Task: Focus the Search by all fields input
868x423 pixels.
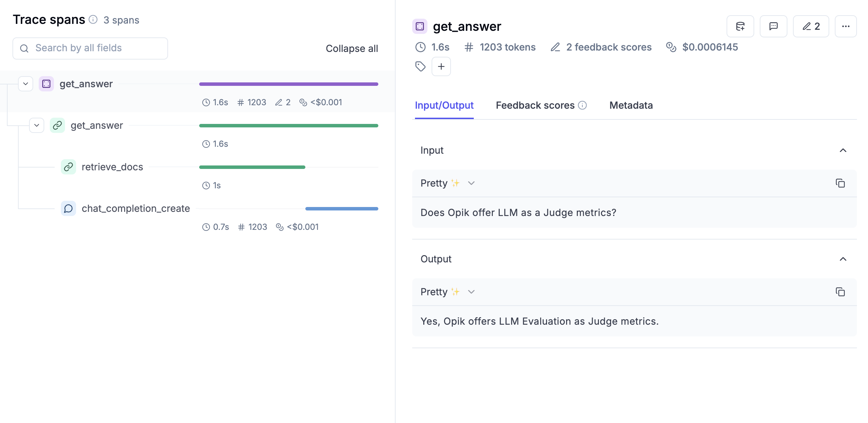Action: coord(90,48)
